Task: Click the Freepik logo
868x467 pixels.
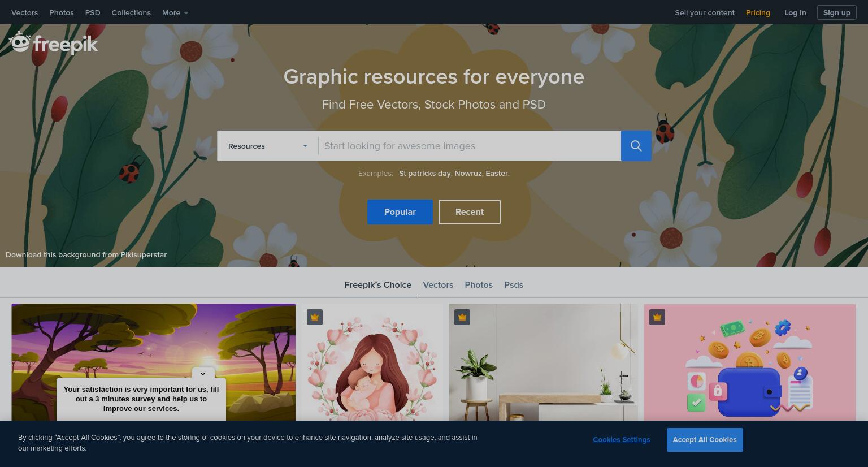Action: click(53, 43)
